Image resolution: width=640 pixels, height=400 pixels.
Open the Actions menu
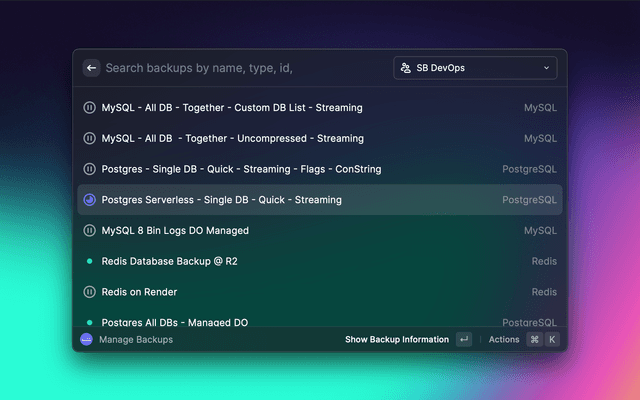click(x=504, y=339)
